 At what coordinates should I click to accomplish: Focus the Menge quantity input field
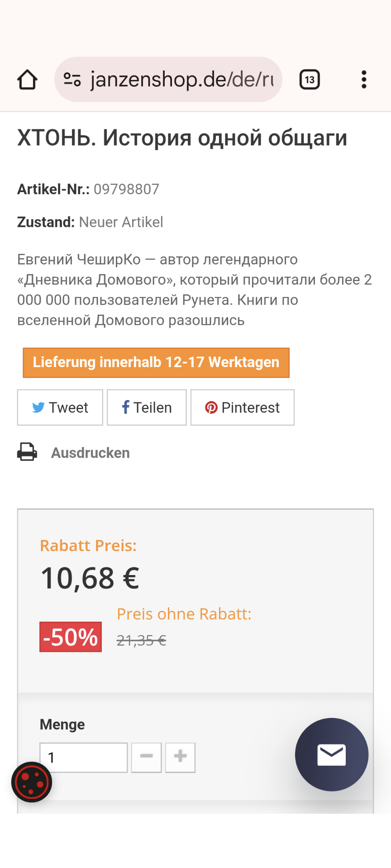click(x=83, y=757)
